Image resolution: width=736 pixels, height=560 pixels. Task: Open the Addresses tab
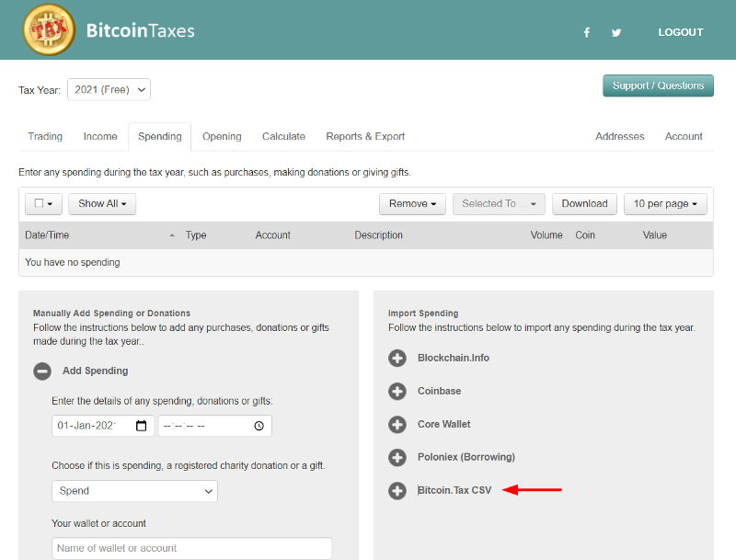click(619, 136)
